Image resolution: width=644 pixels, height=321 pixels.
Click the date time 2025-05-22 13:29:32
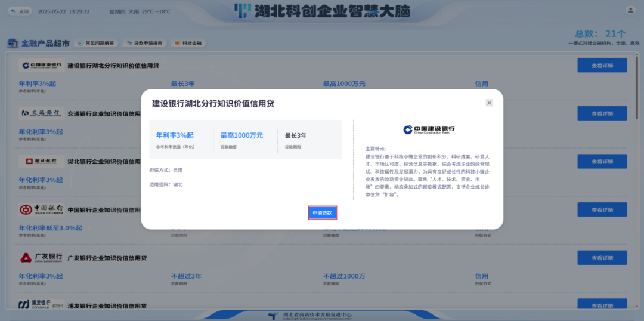pyautogui.click(x=64, y=11)
